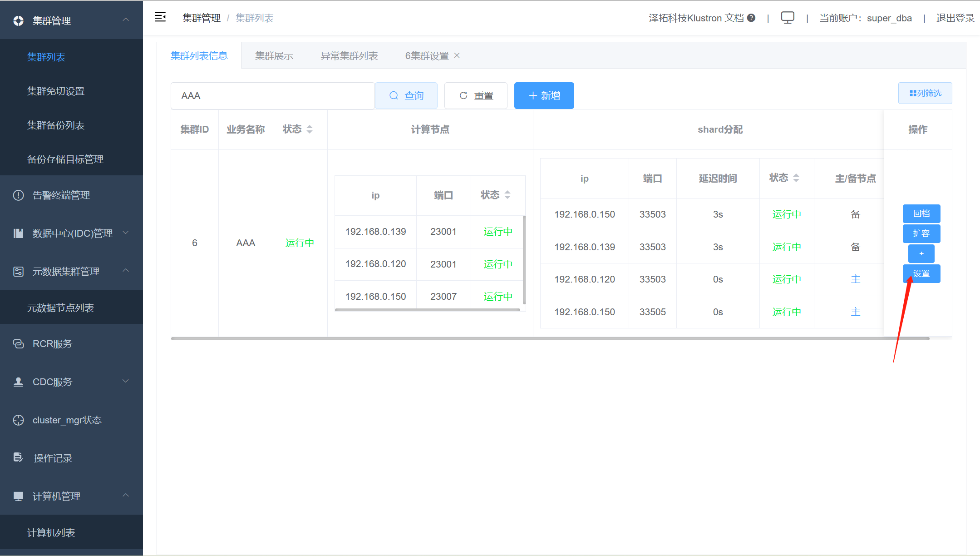The height and width of the screenshot is (556, 980).
Task: Expand 数据中心(IDC)管理 menu chevron
Action: pyautogui.click(x=126, y=233)
